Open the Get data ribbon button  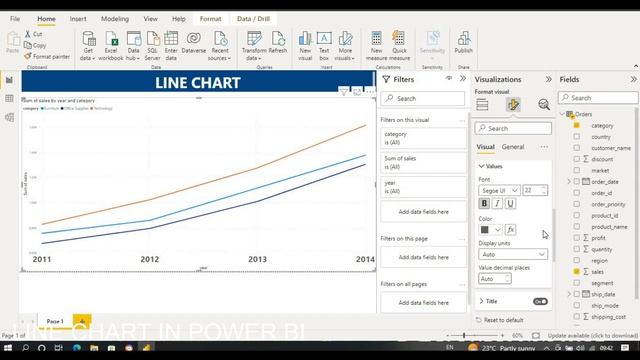pos(88,46)
